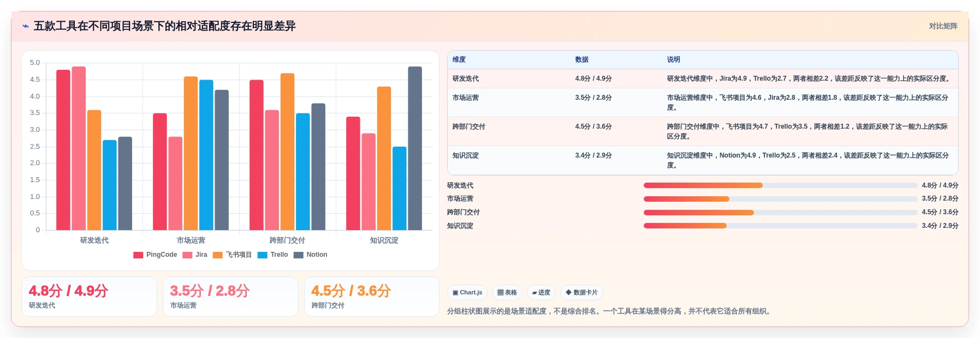Click the 研发迭代 x-axis label
This screenshot has height=338, width=980.
pos(94,240)
